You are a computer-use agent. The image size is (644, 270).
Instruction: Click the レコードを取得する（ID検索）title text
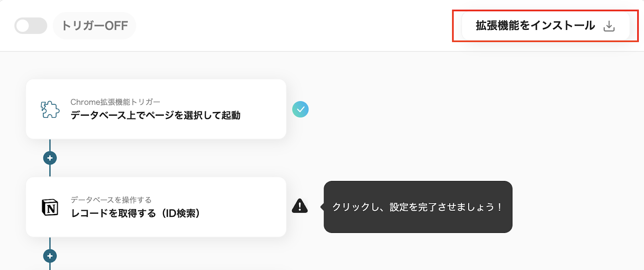(135, 213)
